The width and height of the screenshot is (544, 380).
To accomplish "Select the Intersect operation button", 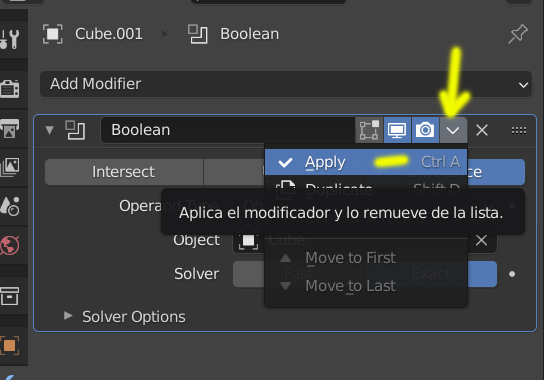I will tap(124, 172).
